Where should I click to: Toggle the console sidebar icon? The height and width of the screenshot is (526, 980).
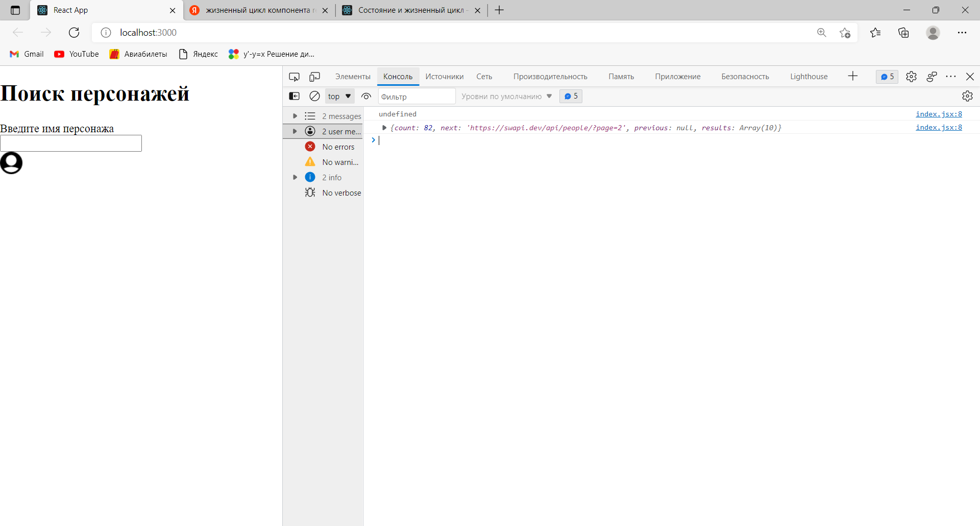point(295,96)
